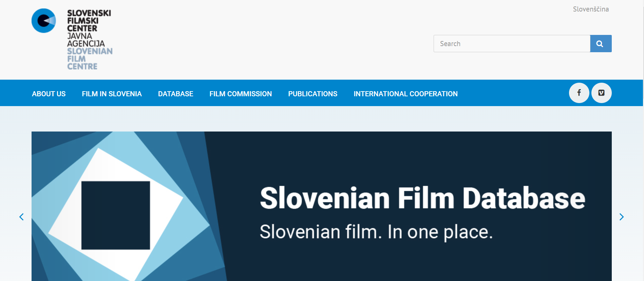644x281 pixels.
Task: Click the Slovenski Filmski Center logo text
Action: 89,21
